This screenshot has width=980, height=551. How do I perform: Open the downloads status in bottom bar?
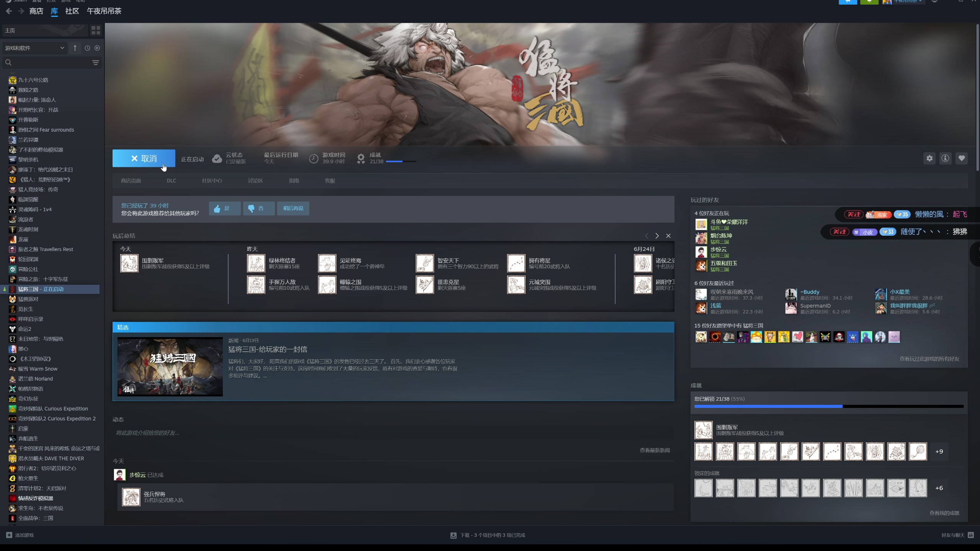coord(488,535)
